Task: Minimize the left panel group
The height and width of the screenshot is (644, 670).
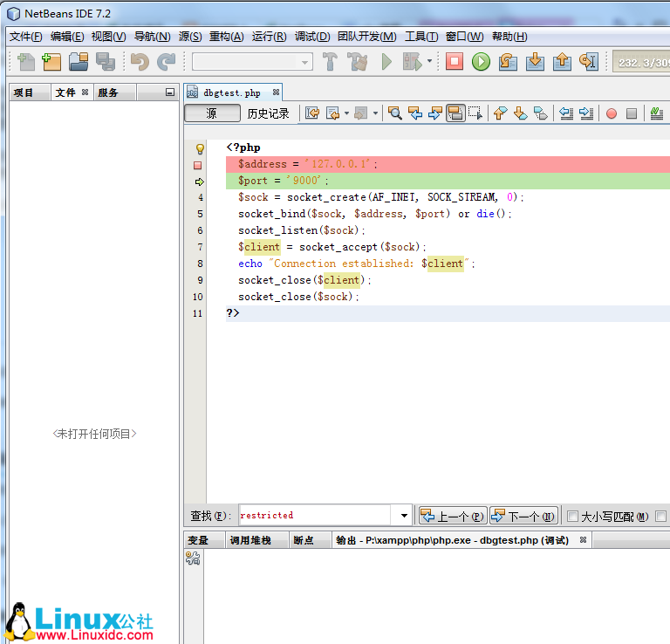Action: (169, 92)
